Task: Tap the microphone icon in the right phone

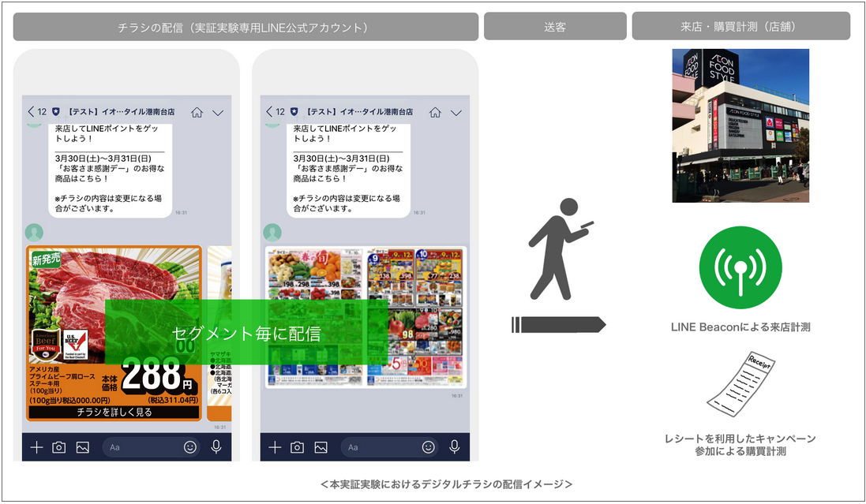Action: point(454,447)
